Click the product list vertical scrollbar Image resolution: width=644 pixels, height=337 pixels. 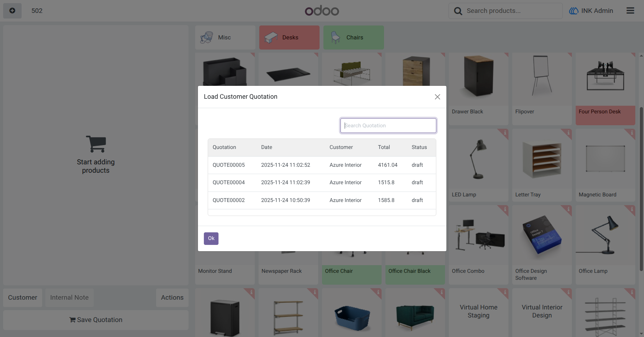[641, 189]
